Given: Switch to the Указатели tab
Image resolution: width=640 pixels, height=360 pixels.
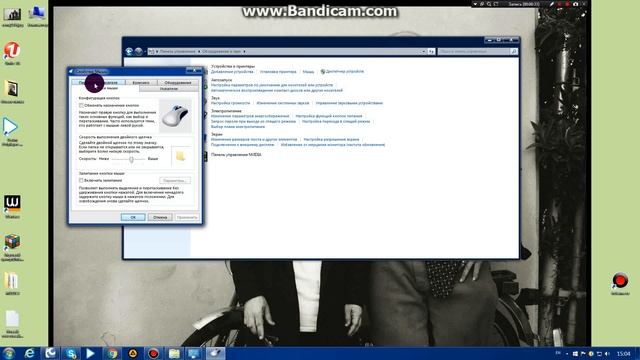Looking at the screenshot, I should (169, 88).
